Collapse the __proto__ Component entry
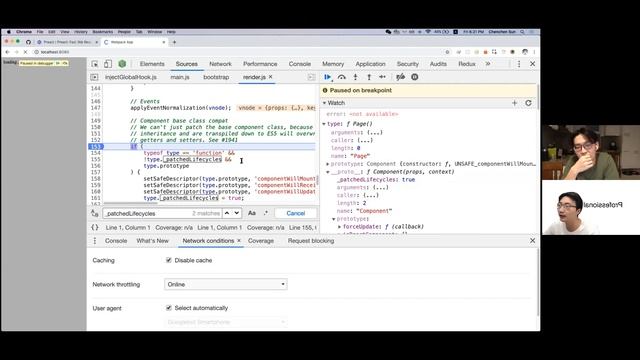This screenshot has width=640, height=360. pos(328,172)
